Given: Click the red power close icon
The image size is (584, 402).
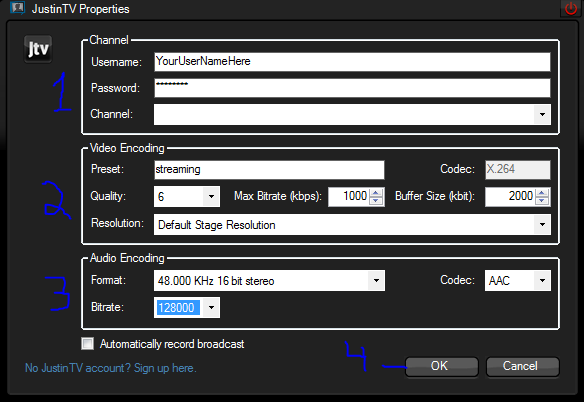Looking at the screenshot, I should tap(571, 8).
